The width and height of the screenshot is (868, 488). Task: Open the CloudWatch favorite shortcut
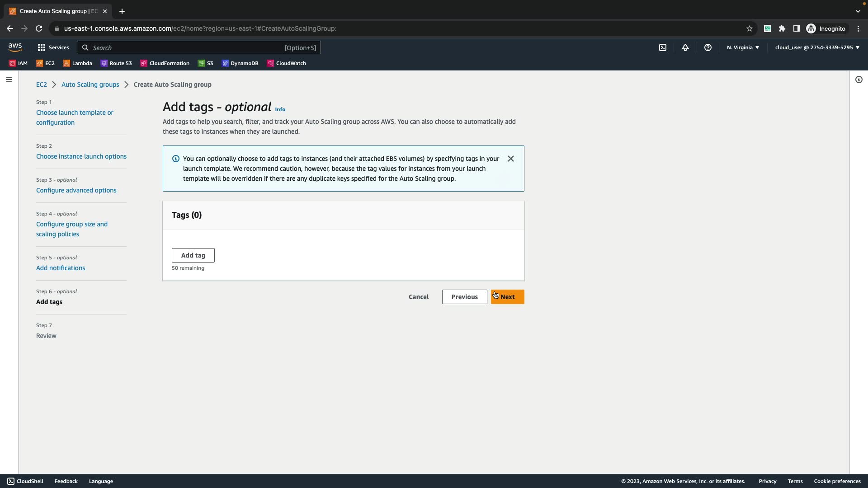pos(287,63)
